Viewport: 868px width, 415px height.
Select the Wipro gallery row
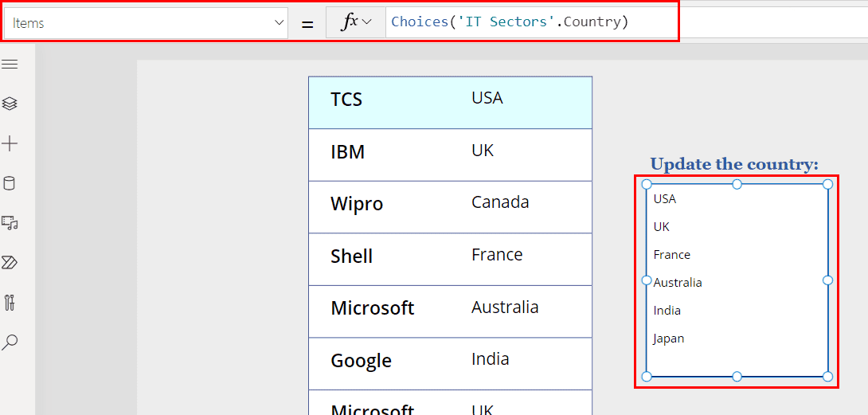pos(450,206)
